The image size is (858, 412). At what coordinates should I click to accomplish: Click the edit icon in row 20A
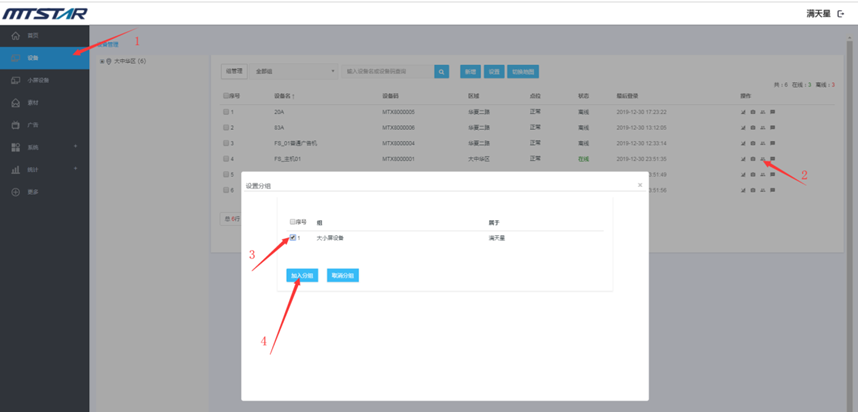point(743,112)
